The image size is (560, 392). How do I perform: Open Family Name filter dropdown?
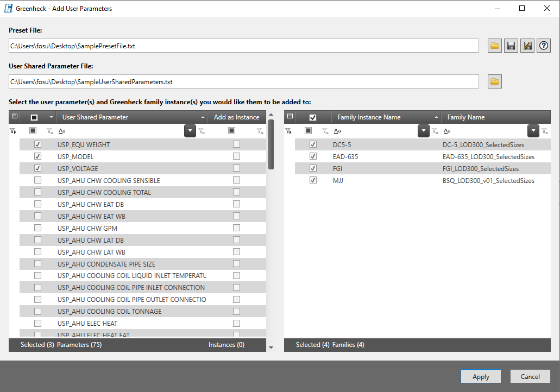pos(533,131)
